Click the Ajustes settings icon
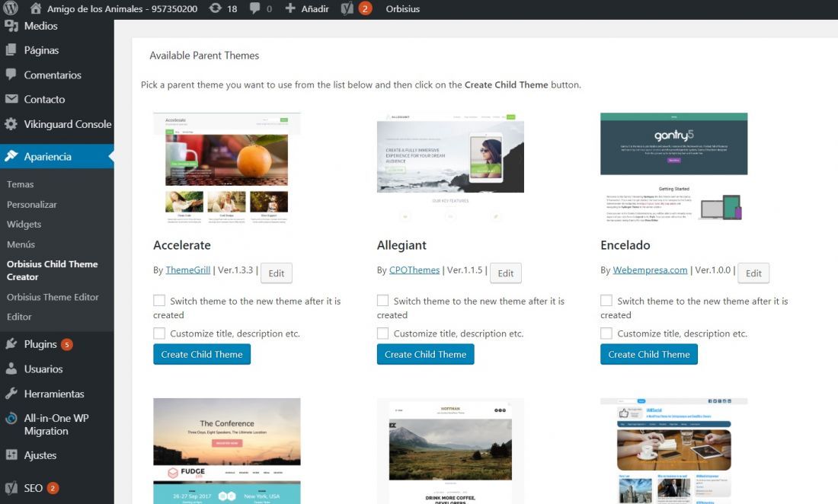 tap(11, 455)
